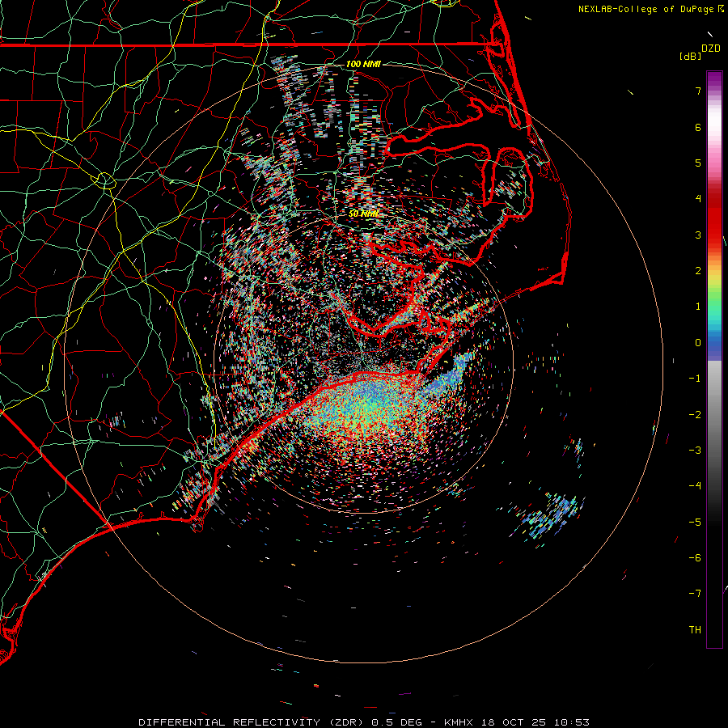Image resolution: width=728 pixels, height=728 pixels.
Task: Click the 10:53 timestamp
Action: [x=573, y=722]
